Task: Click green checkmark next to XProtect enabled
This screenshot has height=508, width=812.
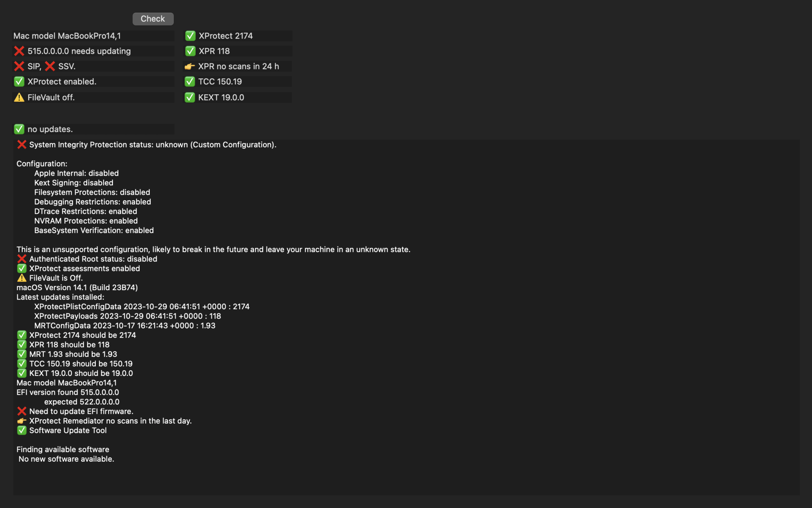Action: (19, 82)
